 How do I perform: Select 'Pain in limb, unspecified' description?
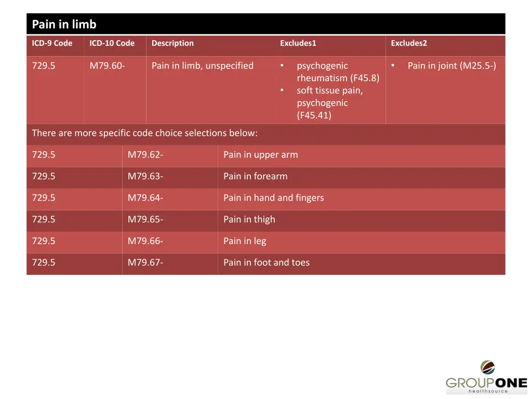point(202,65)
